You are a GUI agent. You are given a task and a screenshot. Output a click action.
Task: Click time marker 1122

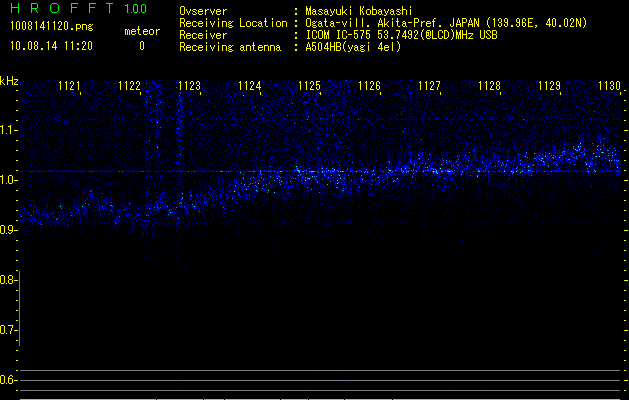pyautogui.click(x=130, y=86)
